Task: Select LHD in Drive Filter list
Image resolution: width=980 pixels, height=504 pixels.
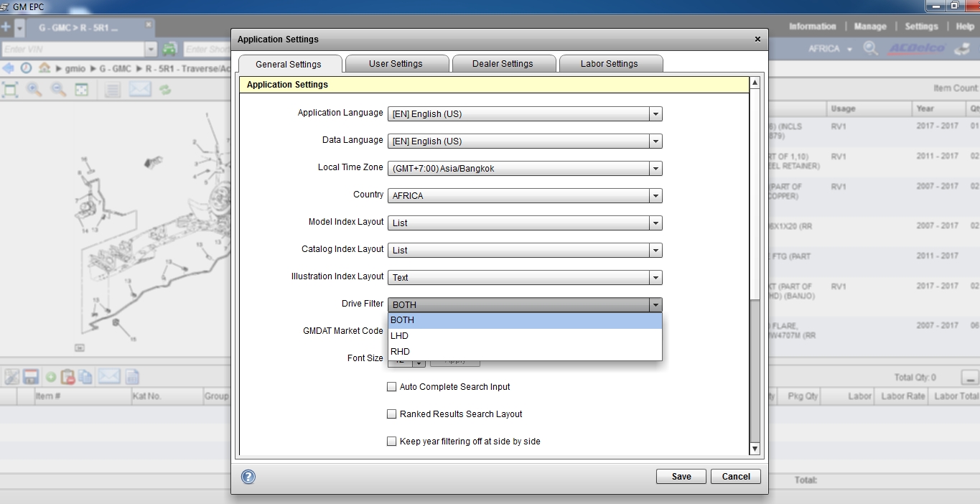Action: (x=525, y=336)
